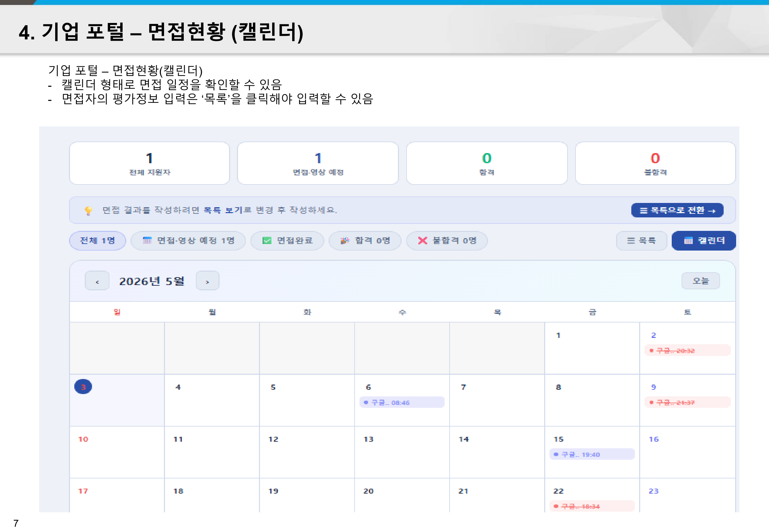Click the 목록 보기 link in notice

223,210
